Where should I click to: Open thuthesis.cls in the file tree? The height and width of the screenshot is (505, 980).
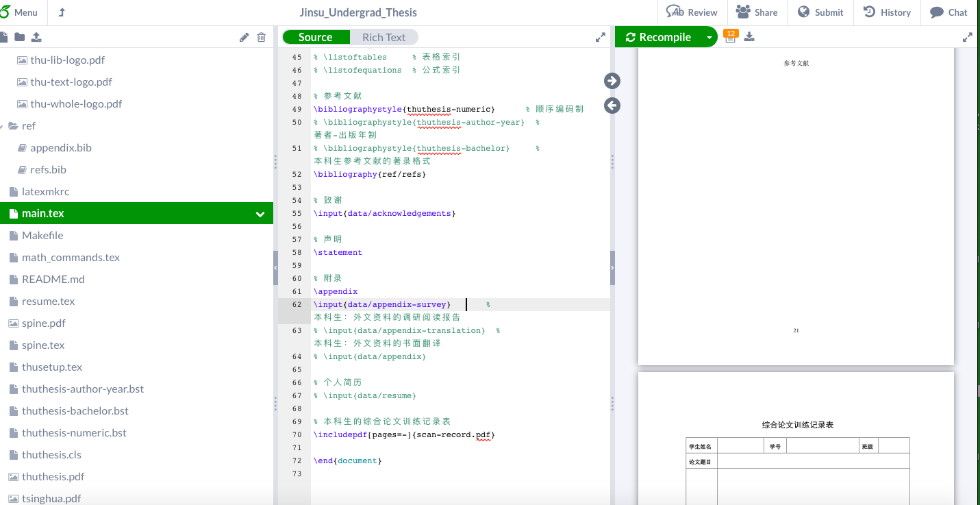(51, 455)
